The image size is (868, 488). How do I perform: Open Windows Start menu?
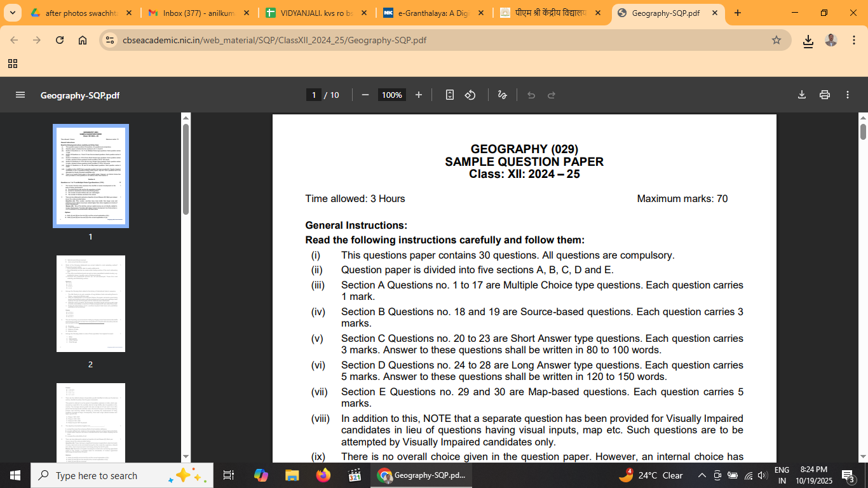click(15, 475)
